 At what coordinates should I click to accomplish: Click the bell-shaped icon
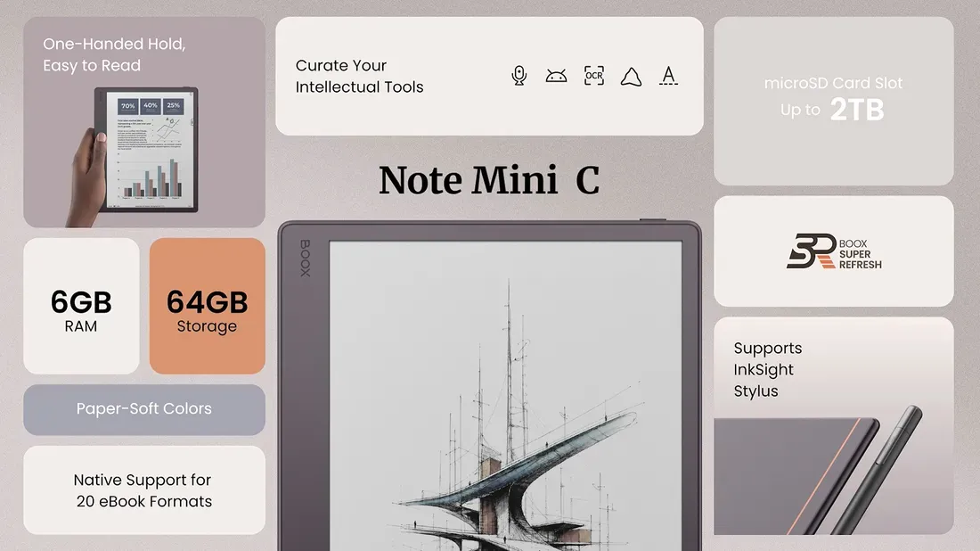click(x=632, y=77)
